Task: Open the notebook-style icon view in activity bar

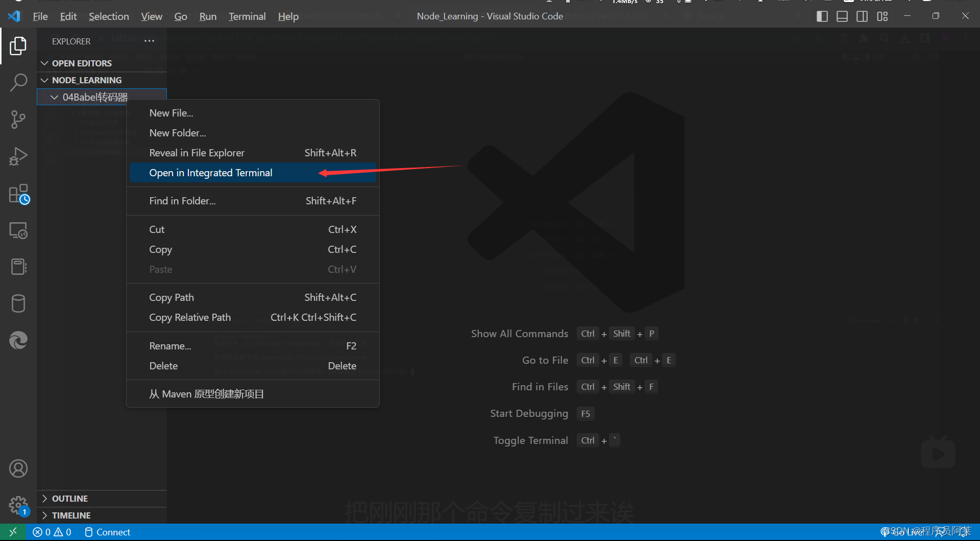Action: click(18, 267)
